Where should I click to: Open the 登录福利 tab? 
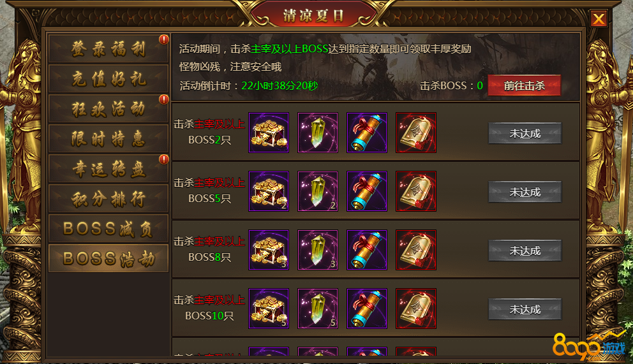point(108,48)
